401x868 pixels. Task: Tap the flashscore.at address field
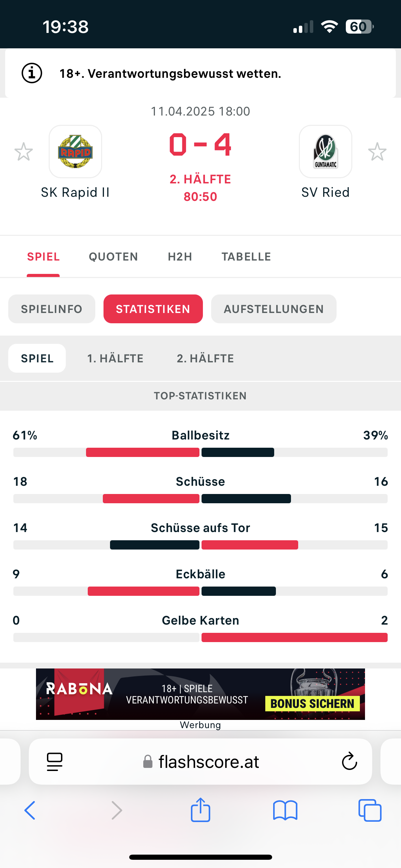coord(200,761)
